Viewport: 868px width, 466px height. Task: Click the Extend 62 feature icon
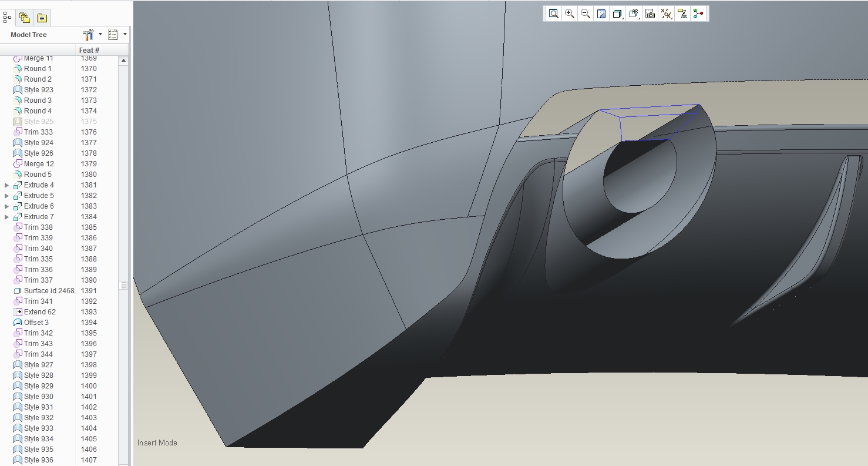[18, 312]
